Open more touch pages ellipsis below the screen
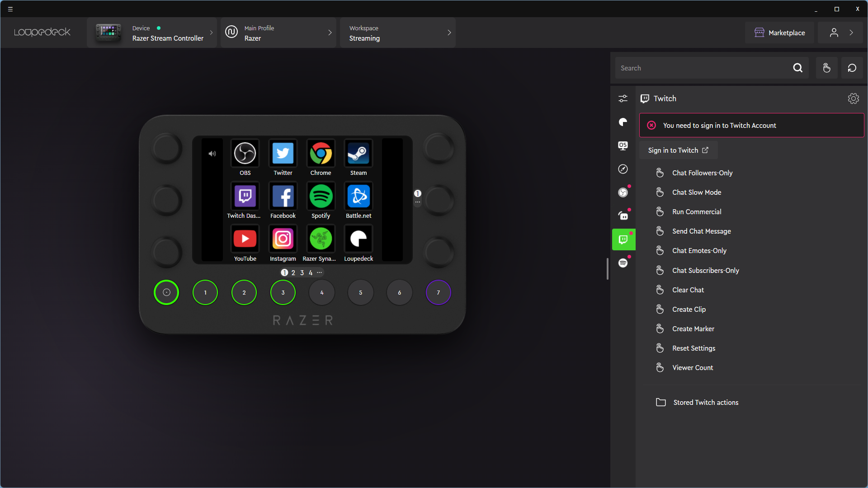 (x=320, y=272)
